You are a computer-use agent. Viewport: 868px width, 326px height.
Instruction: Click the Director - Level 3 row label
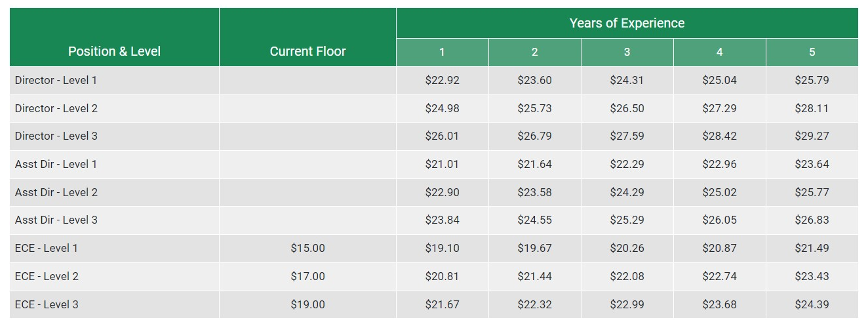(56, 136)
